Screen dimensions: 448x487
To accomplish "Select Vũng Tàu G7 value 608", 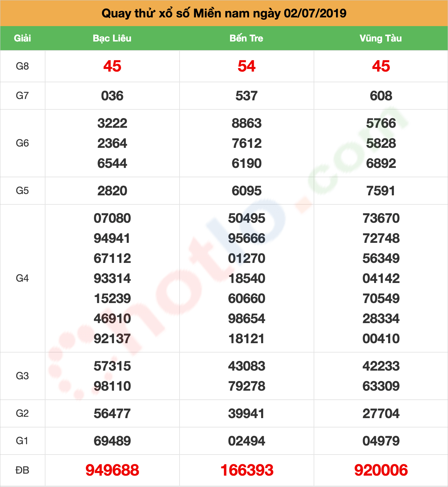I will [381, 96].
